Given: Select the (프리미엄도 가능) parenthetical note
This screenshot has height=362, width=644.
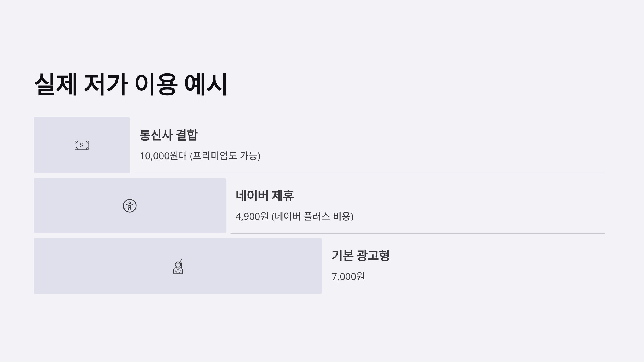Looking at the screenshot, I should tap(225, 156).
